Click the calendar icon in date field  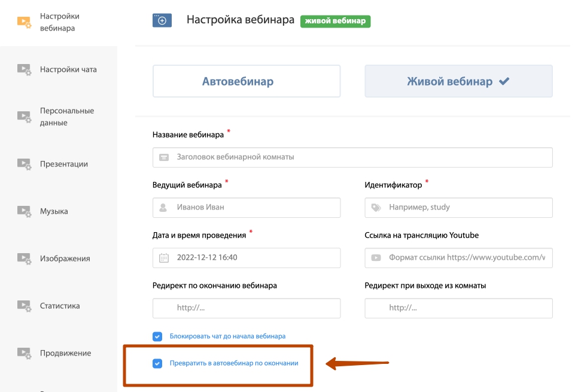(x=164, y=258)
